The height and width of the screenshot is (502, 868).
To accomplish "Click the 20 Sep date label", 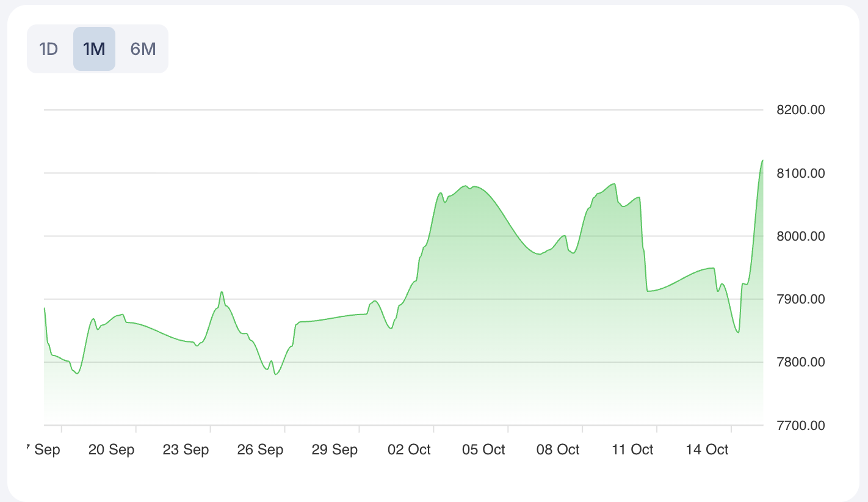I will pos(111,450).
